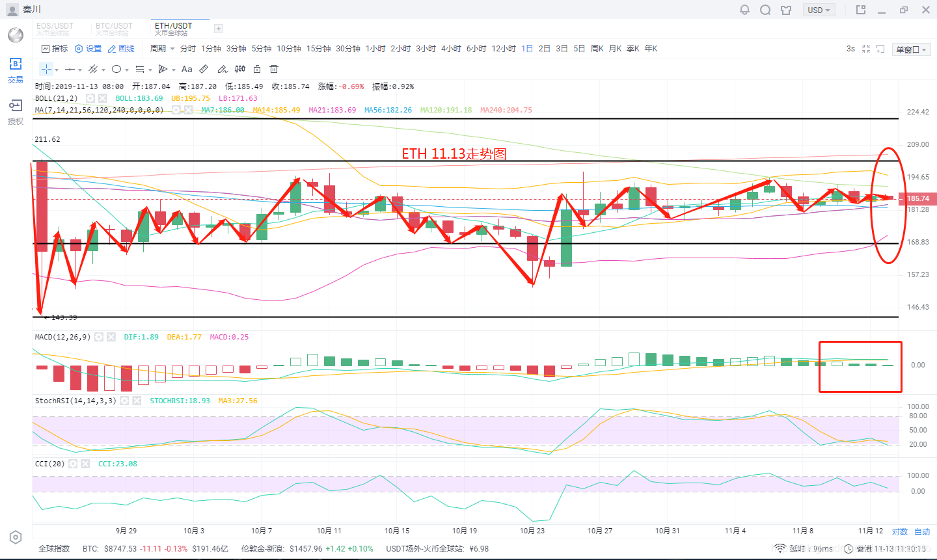Image resolution: width=937 pixels, height=560 pixels.
Task: Expand Fibonacci tool dropdown arrow
Action: click(x=150, y=70)
